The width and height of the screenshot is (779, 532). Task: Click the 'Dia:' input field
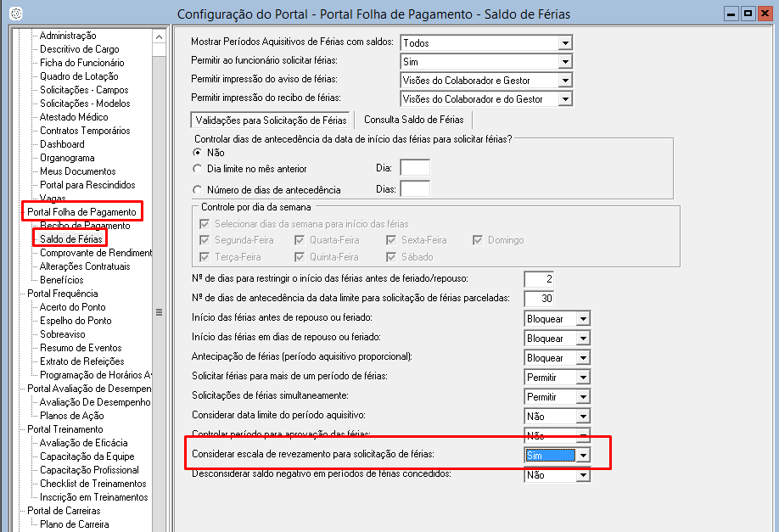(x=414, y=168)
